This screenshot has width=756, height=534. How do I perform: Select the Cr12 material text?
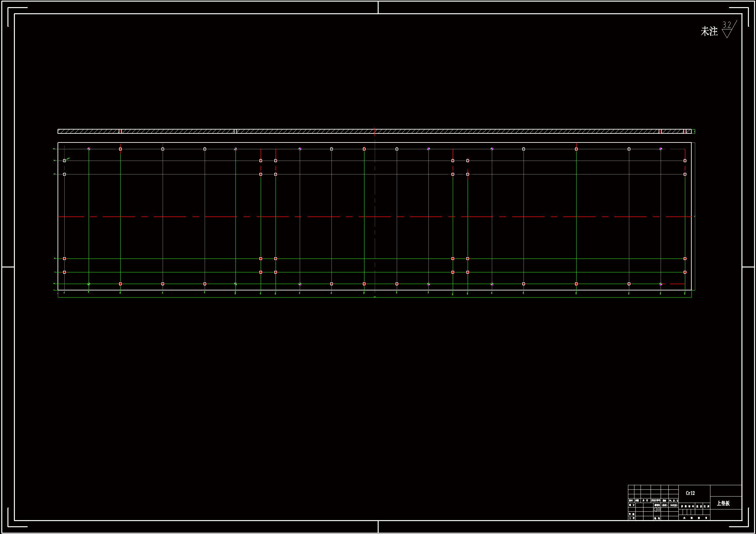(690, 493)
